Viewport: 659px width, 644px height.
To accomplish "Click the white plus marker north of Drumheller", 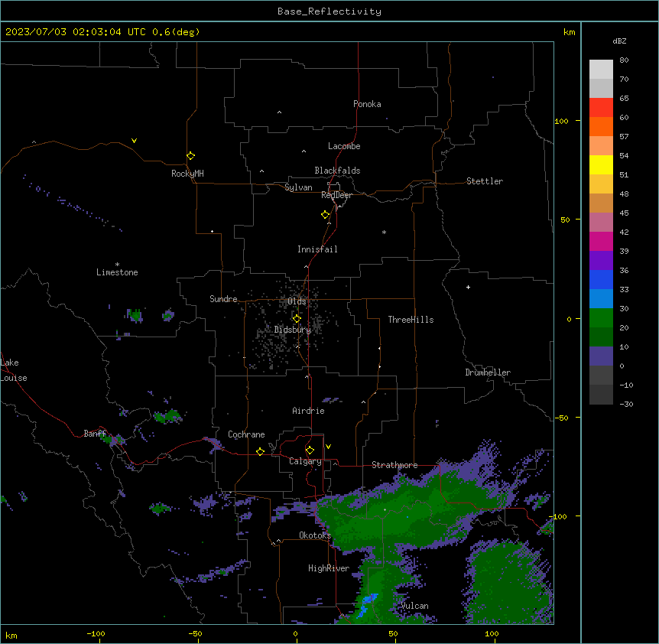I will [468, 287].
